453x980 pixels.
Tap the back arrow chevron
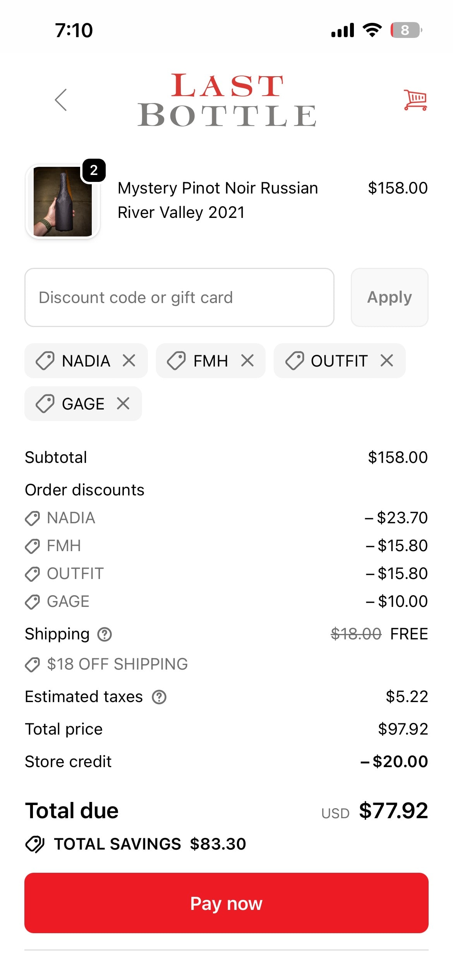(x=61, y=100)
